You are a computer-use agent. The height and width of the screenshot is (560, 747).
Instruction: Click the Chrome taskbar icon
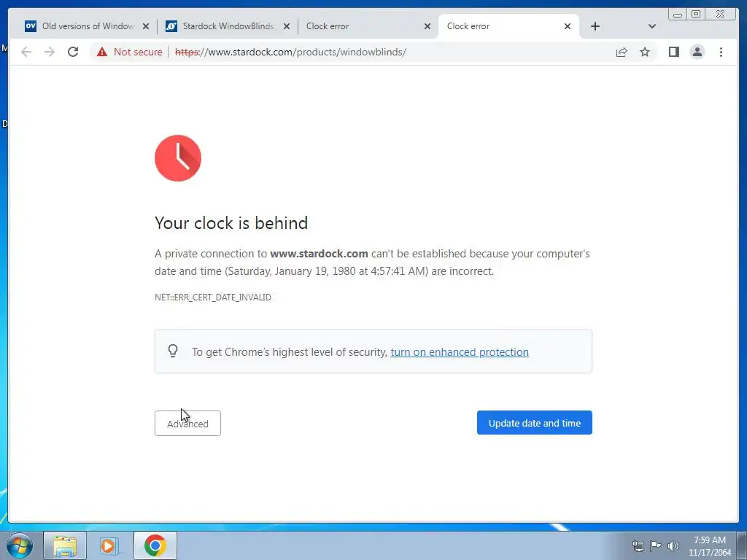155,545
